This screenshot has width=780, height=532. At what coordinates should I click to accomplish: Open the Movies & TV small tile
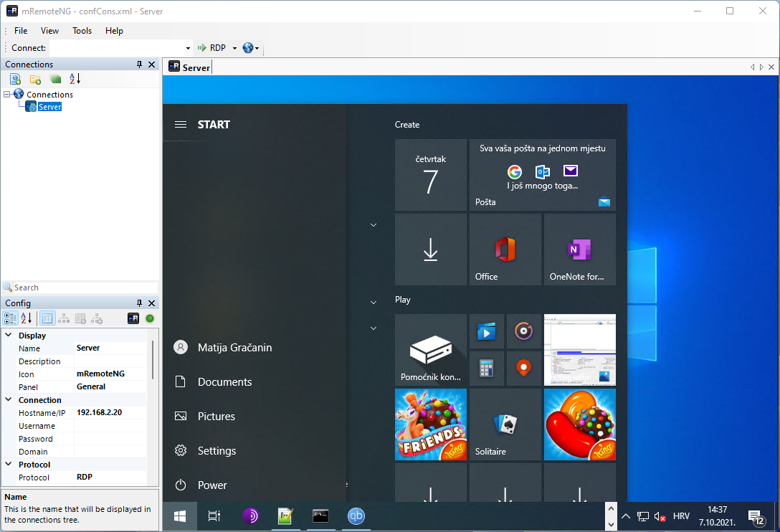click(x=487, y=331)
